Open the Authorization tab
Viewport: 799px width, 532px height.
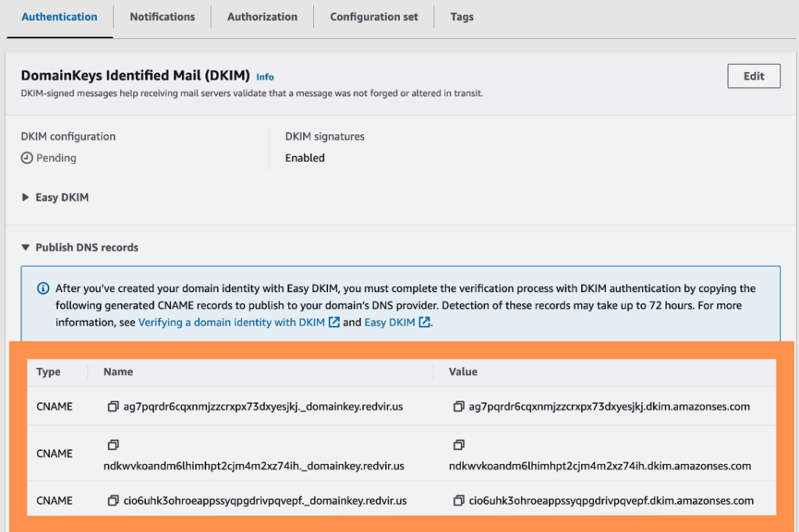[262, 16]
